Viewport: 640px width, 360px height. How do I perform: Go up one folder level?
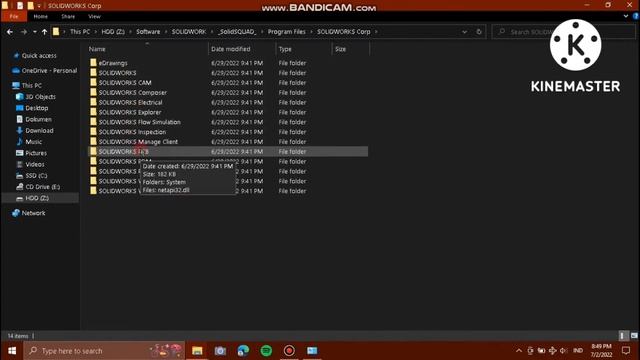point(44,32)
